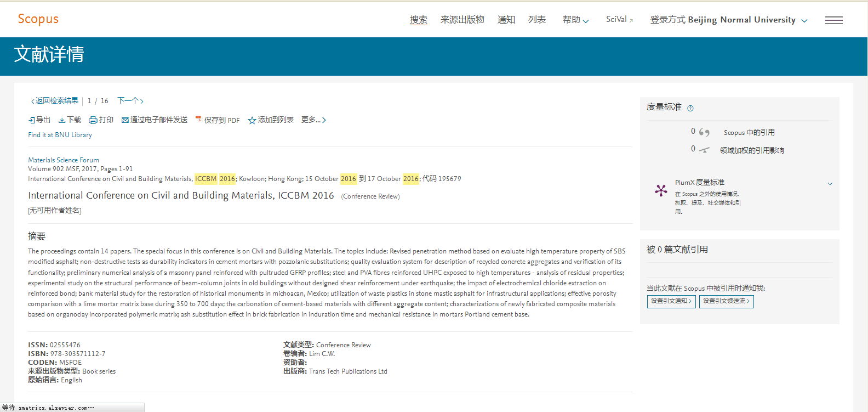868x412 pixels.
Task: Open the hamburger menu icon
Action: pos(833,20)
